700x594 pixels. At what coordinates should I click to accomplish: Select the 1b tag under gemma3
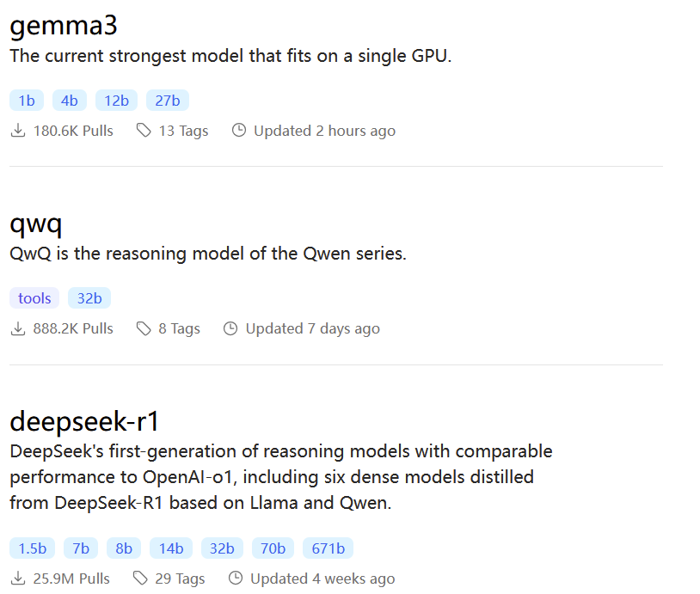point(26,100)
